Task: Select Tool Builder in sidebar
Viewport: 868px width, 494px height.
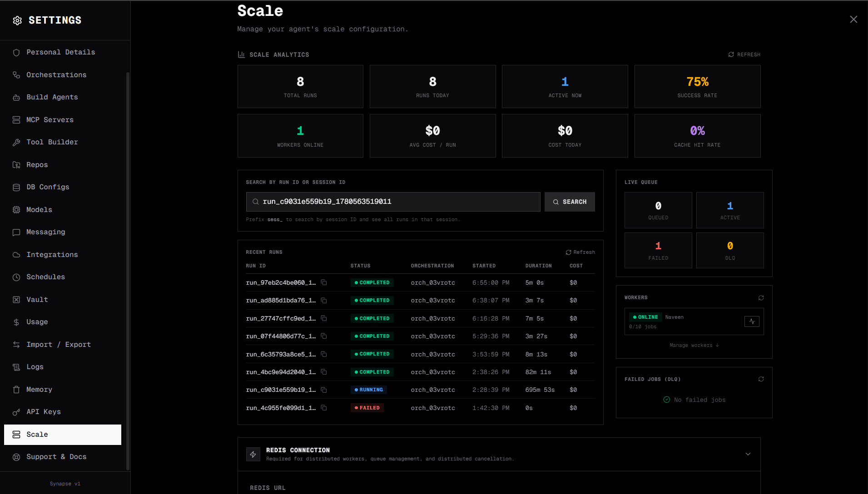Action: (x=63, y=142)
